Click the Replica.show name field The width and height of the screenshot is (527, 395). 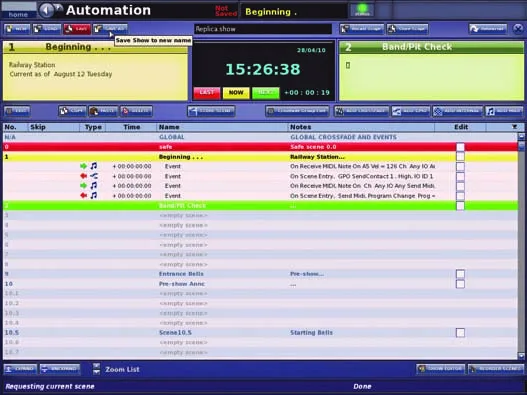263,29
